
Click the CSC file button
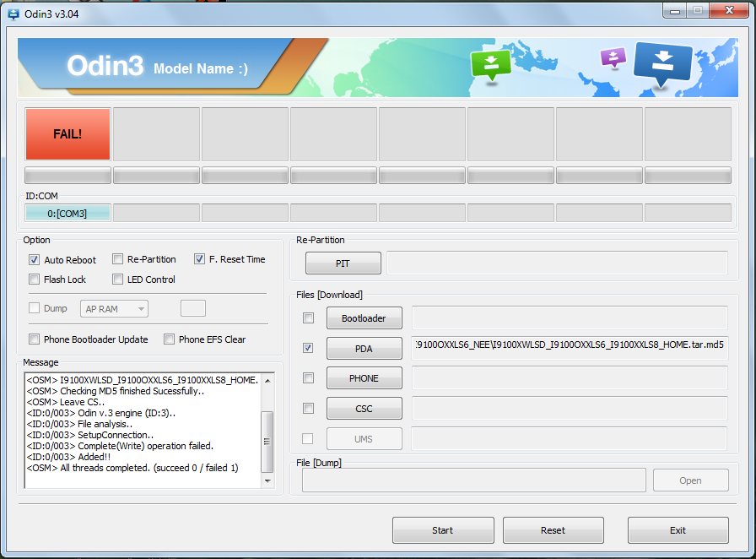coord(364,409)
